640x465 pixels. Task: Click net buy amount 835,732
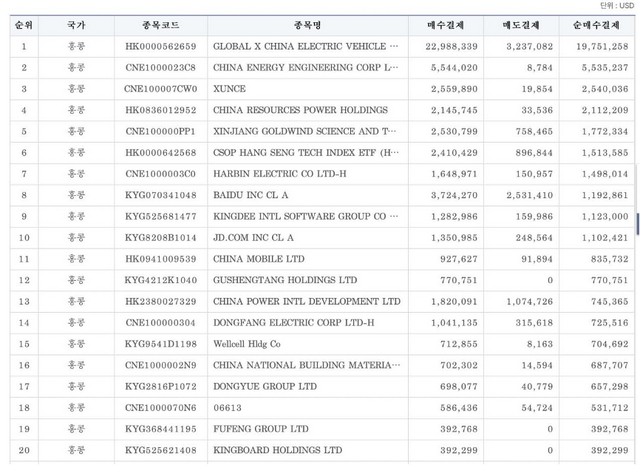click(x=609, y=259)
